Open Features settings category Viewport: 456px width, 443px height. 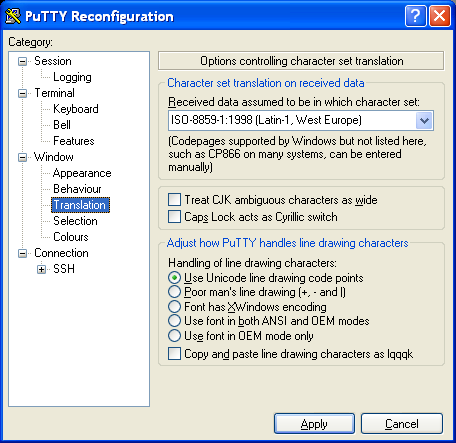(74, 141)
